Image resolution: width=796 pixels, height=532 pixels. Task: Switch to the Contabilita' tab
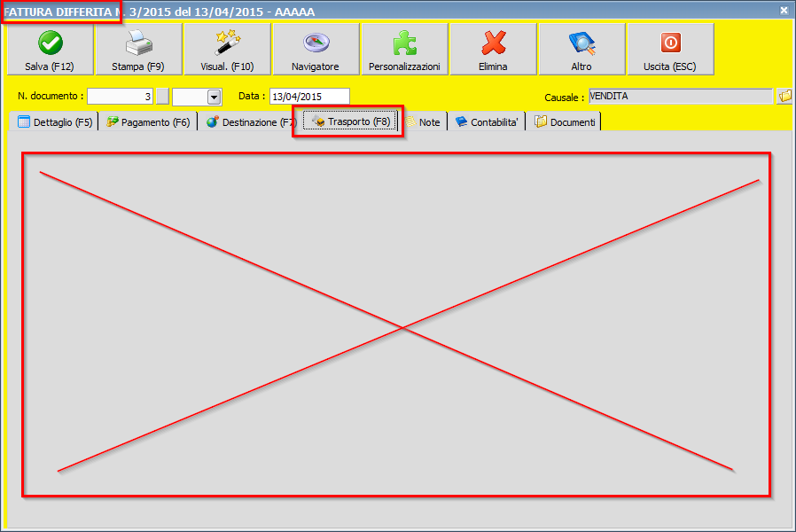(487, 122)
